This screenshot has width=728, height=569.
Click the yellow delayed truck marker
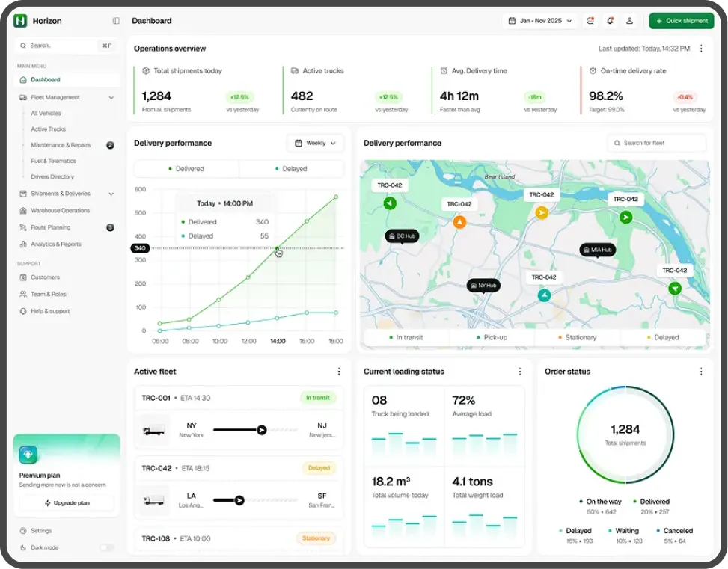click(x=542, y=212)
